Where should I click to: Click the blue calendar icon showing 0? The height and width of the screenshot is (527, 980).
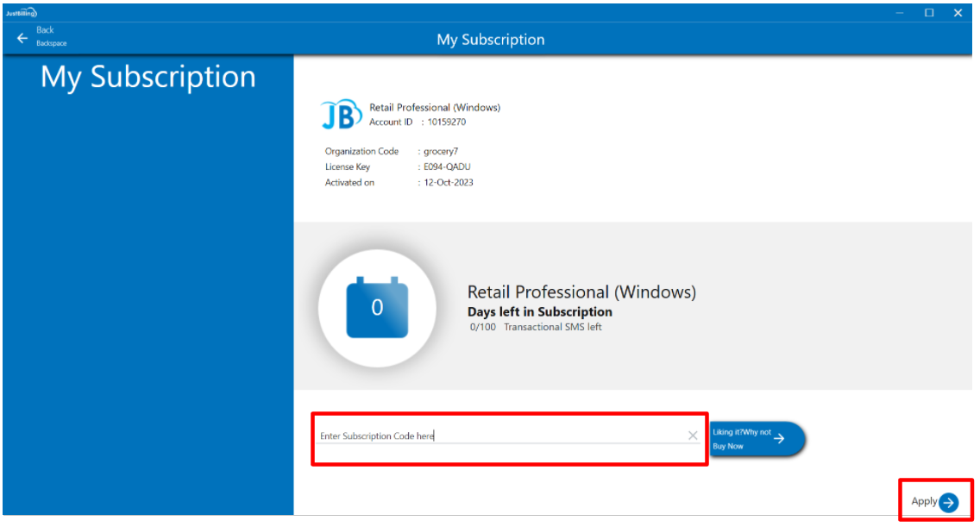pyautogui.click(x=377, y=308)
